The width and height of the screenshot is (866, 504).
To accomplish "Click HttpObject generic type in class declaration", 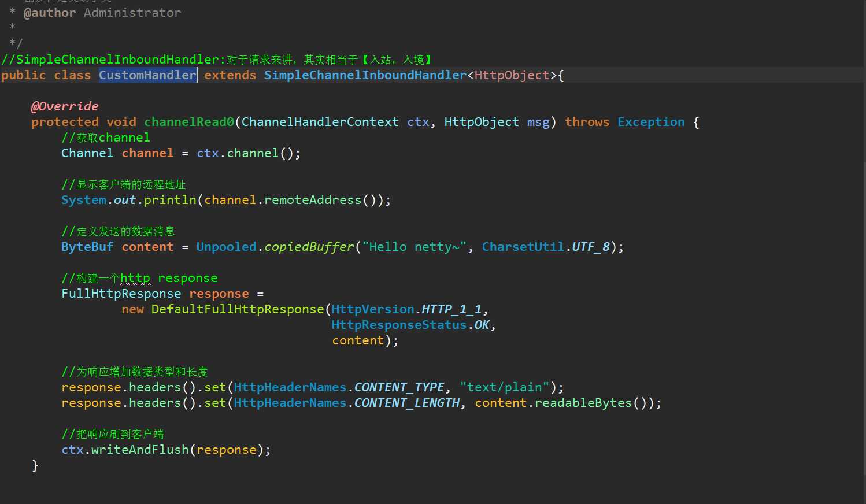I will (x=512, y=75).
